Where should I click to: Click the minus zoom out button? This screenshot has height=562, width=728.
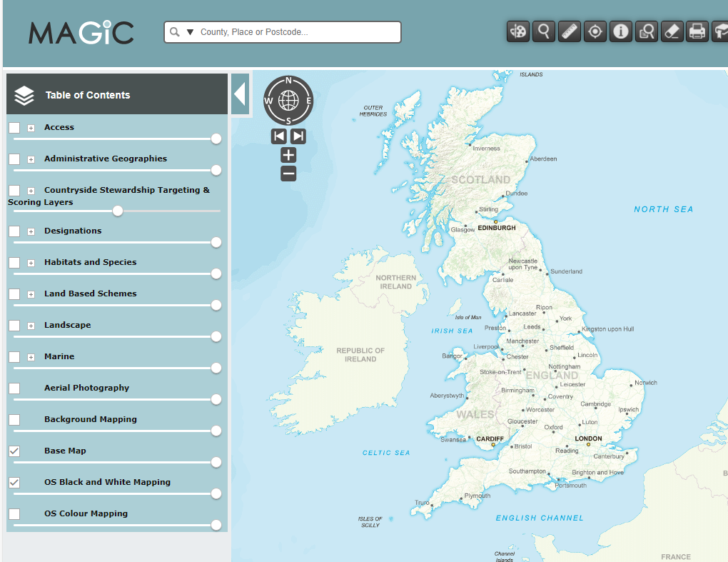[288, 173]
